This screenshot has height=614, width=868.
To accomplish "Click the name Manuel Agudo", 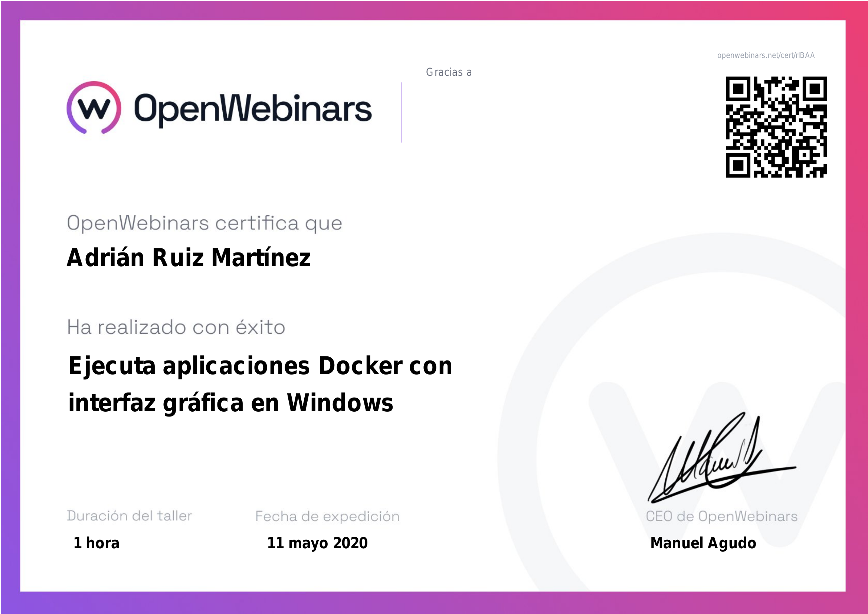I will point(703,543).
